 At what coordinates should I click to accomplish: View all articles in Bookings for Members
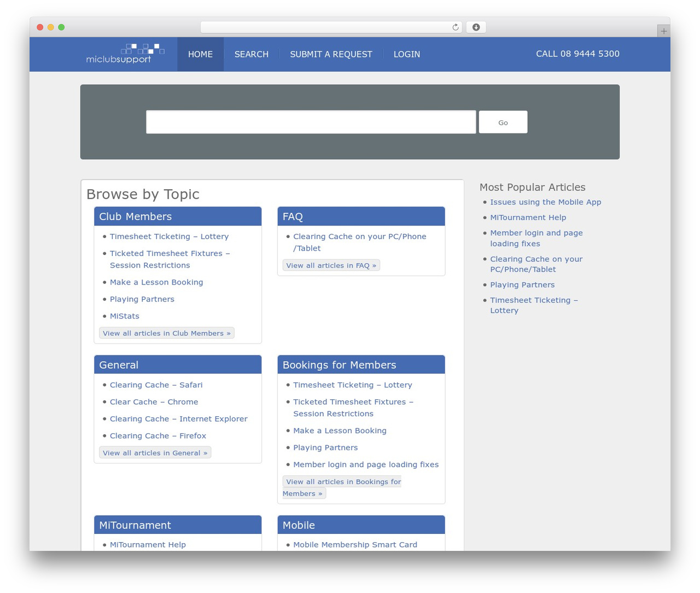tap(342, 487)
